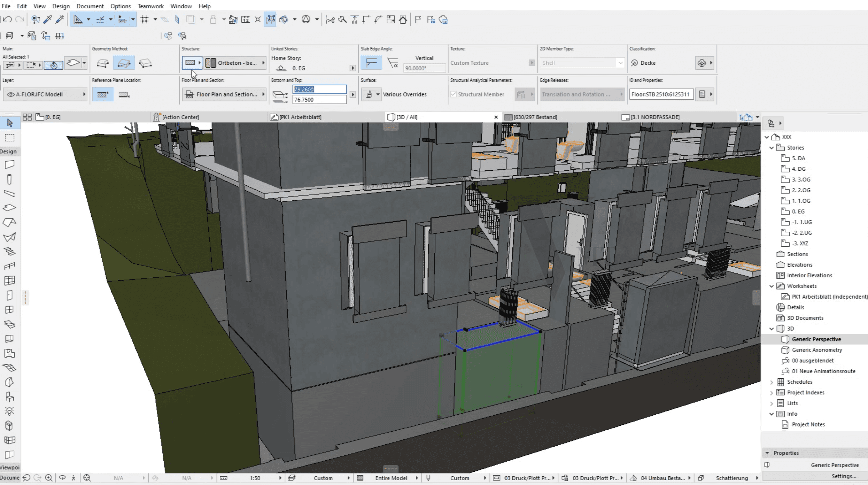Activate the Stair tool

tap(10, 252)
